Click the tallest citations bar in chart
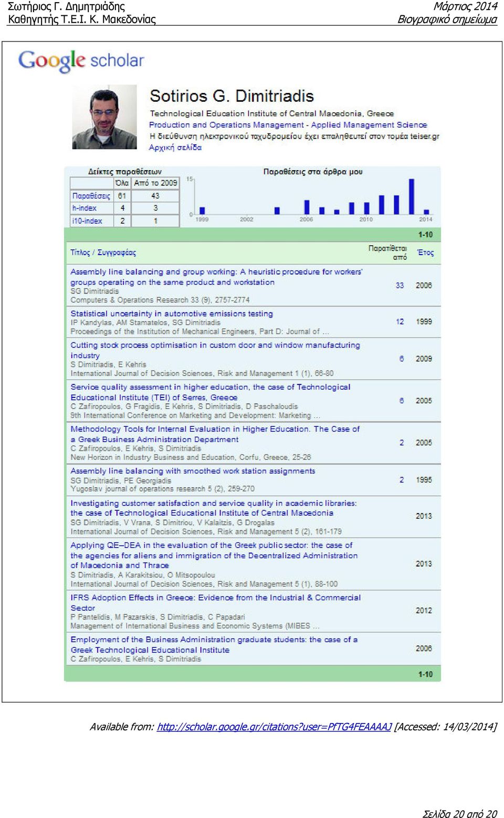This screenshot has width=504, height=818. 412,196
